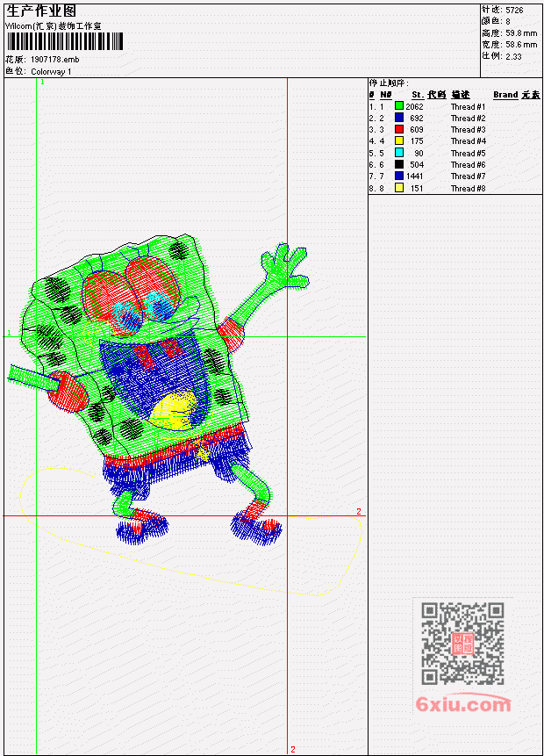Click stitch count 609 in the thread list

pos(417,130)
